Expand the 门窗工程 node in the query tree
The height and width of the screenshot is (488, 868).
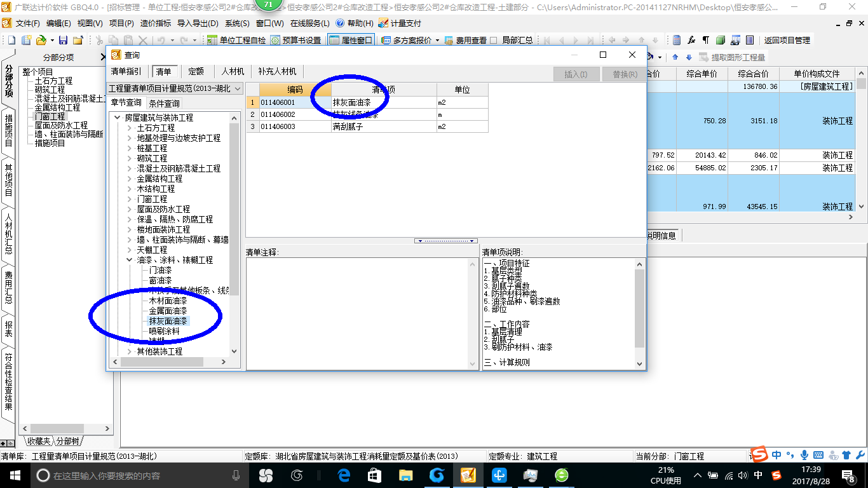tap(130, 199)
